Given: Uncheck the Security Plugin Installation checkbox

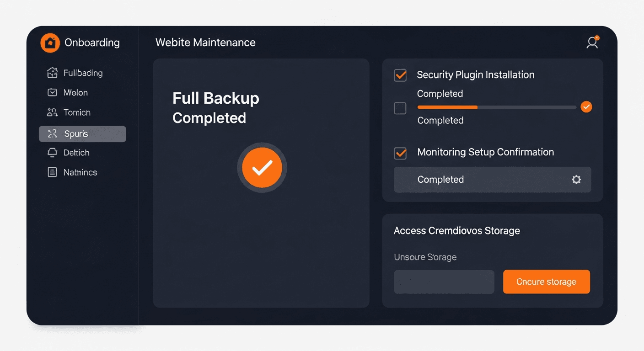Looking at the screenshot, I should pos(400,75).
